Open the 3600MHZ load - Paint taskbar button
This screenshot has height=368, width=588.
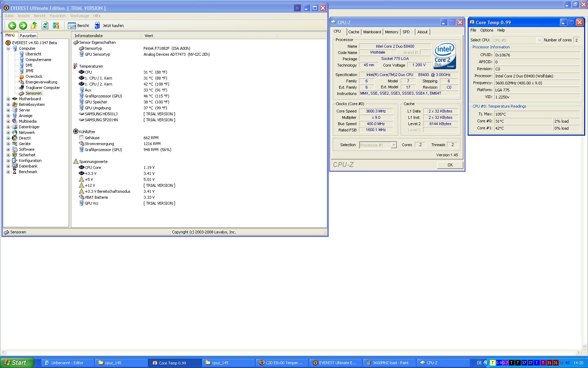click(390, 363)
